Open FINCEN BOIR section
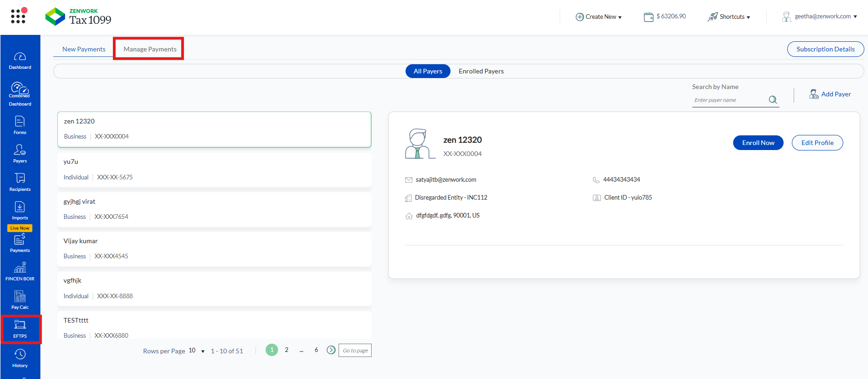This screenshot has height=379, width=868. coord(20,271)
